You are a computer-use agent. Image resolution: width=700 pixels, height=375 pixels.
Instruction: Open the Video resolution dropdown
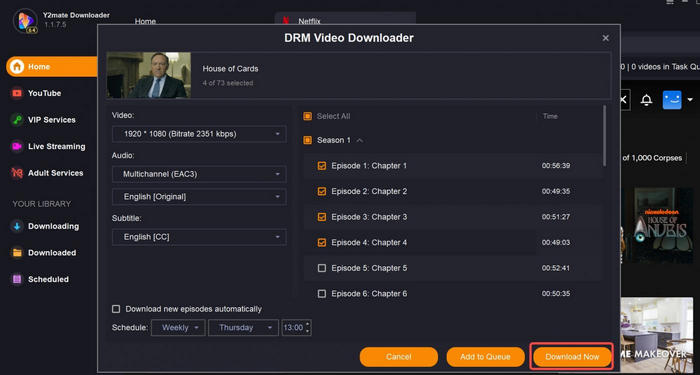[x=199, y=134]
